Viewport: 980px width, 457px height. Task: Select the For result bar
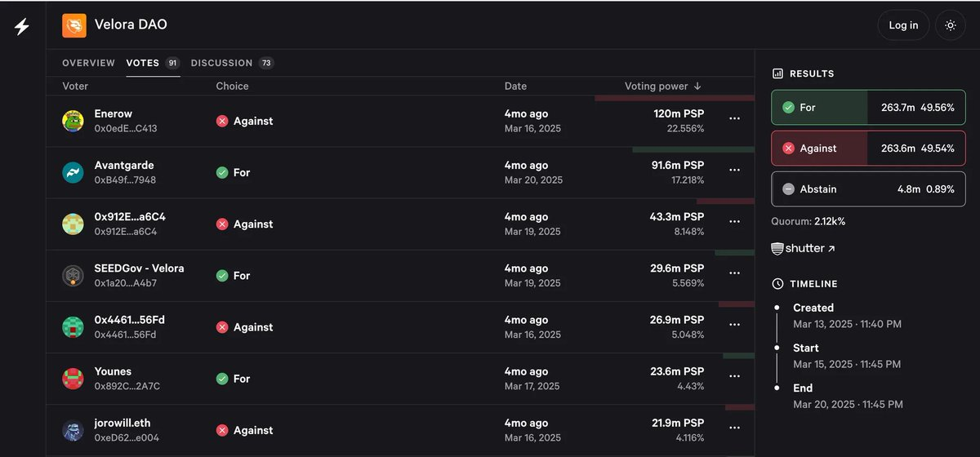(868, 108)
